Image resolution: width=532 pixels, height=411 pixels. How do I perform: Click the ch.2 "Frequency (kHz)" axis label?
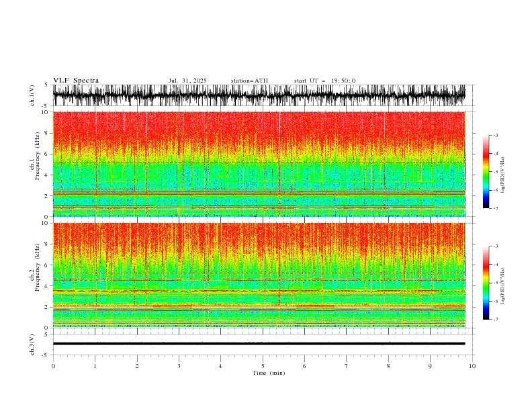(38, 267)
